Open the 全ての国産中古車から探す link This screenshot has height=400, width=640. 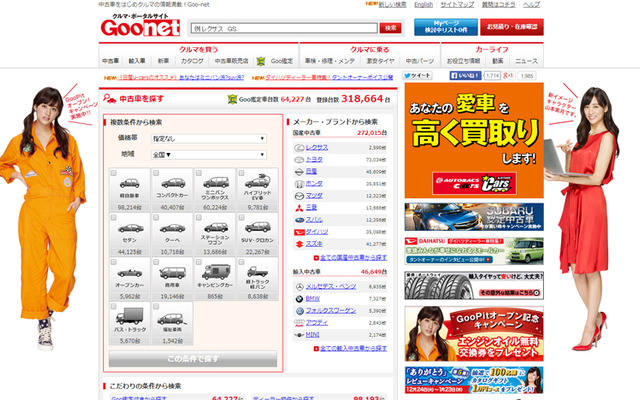(x=353, y=258)
